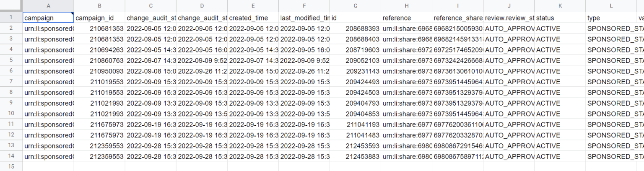Select the "campaign_id" header cell
The width and height of the screenshot is (644, 171).
tap(100, 18)
